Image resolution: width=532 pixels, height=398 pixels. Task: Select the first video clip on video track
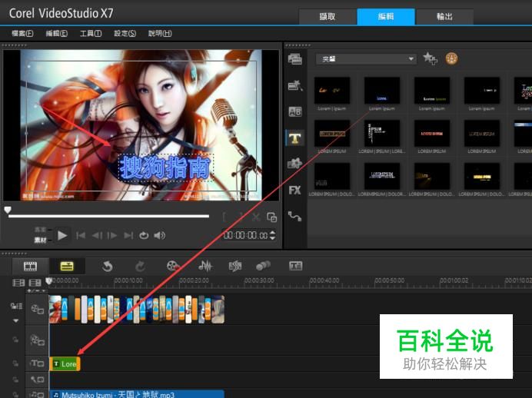point(55,309)
